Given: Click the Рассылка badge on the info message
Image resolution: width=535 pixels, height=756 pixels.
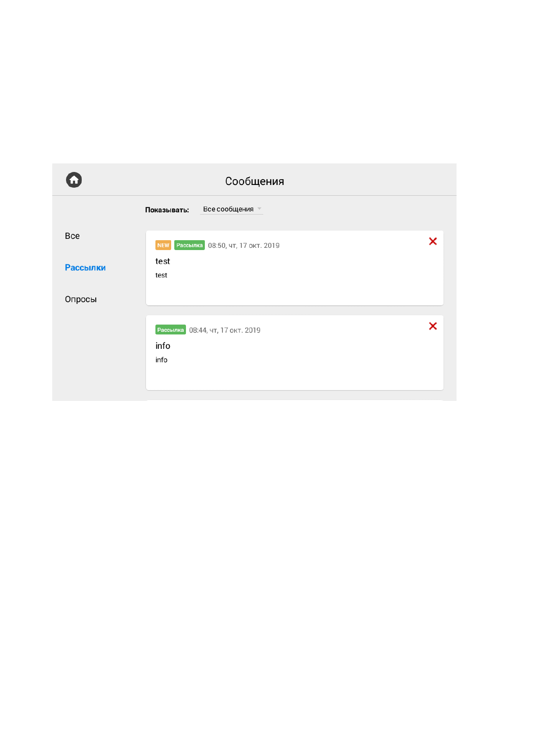Looking at the screenshot, I should (x=170, y=330).
